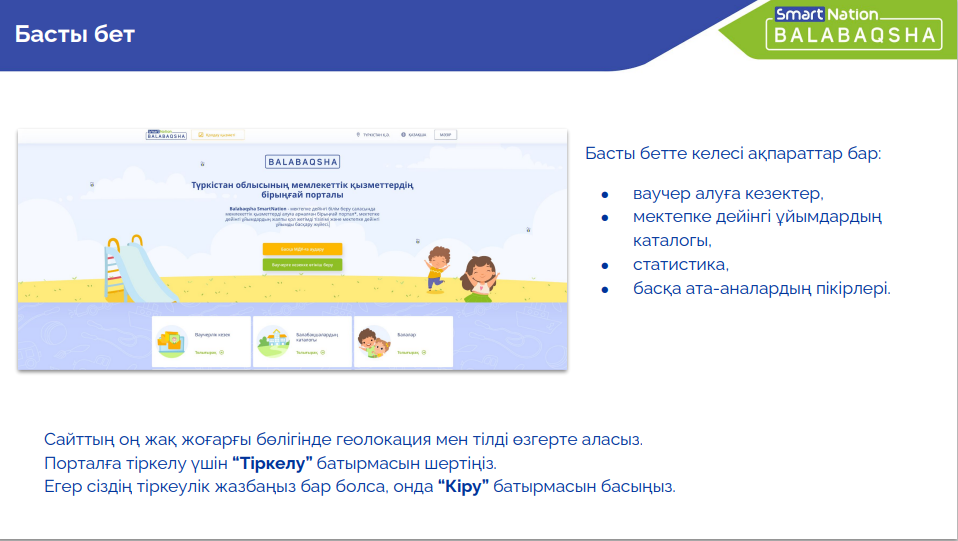The height and width of the screenshot is (541, 958).
Task: Open the yellow support service link in navbar
Action: click(218, 135)
